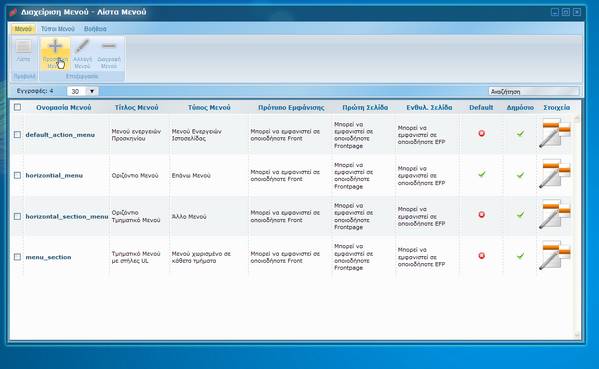
Task: Click the Διαγραφή Μενού minus icon
Action: point(109,46)
